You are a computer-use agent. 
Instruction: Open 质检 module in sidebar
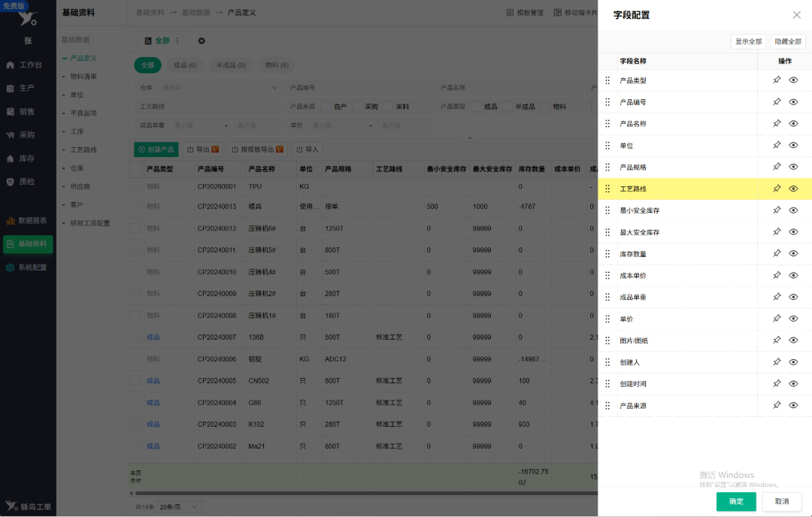[21, 182]
